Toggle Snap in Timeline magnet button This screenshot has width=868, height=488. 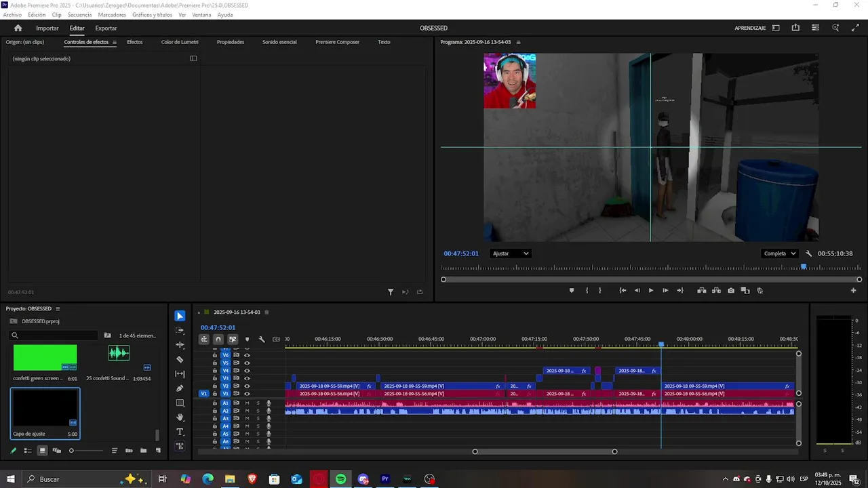(x=218, y=340)
